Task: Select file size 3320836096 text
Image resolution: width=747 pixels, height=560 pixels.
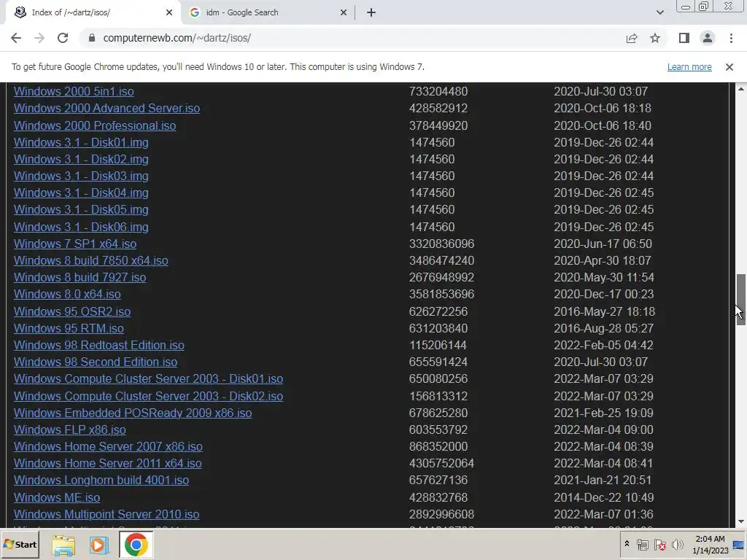Action: coord(441,244)
